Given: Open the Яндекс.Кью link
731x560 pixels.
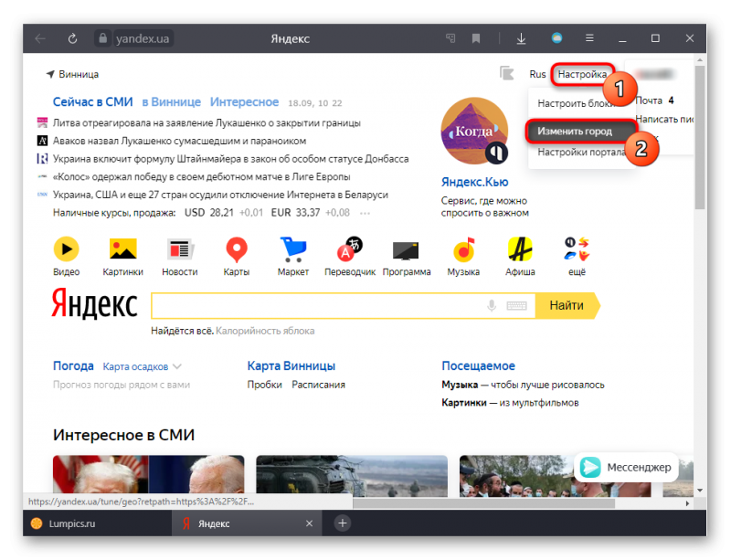Looking at the screenshot, I should coord(474,182).
